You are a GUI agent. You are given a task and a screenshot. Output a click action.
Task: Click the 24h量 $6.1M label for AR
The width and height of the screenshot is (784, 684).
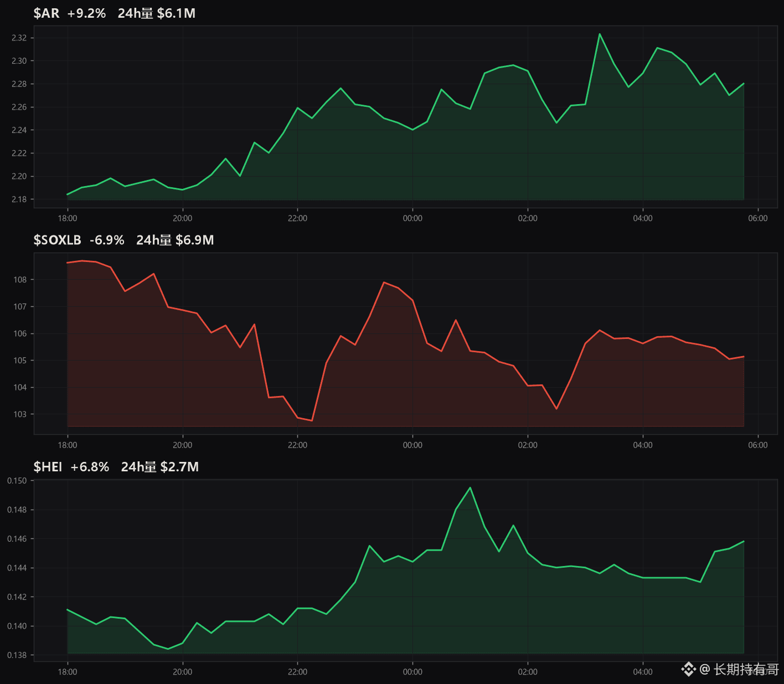[x=157, y=13]
